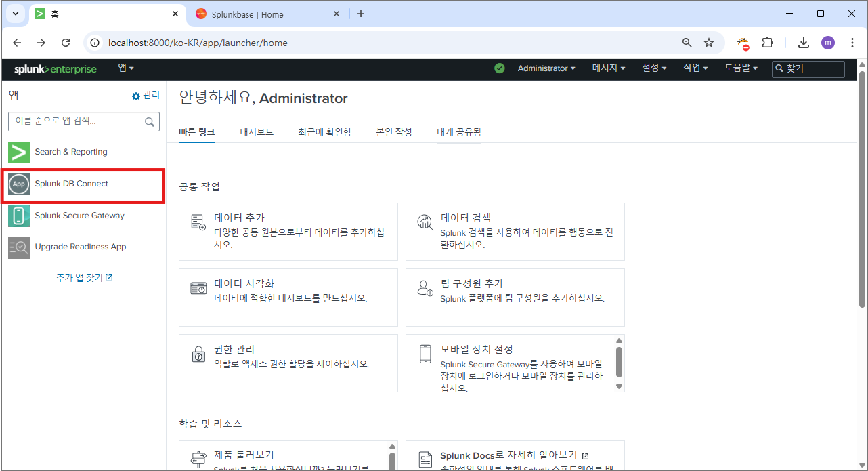Click the 데이터 시각화 card icon
This screenshot has height=471, width=868.
tap(198, 288)
